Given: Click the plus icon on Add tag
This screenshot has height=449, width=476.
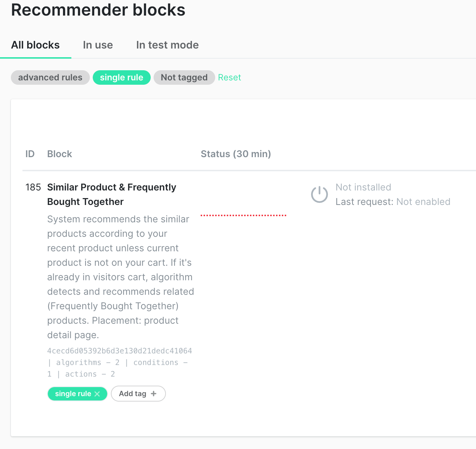Looking at the screenshot, I should pos(154,394).
